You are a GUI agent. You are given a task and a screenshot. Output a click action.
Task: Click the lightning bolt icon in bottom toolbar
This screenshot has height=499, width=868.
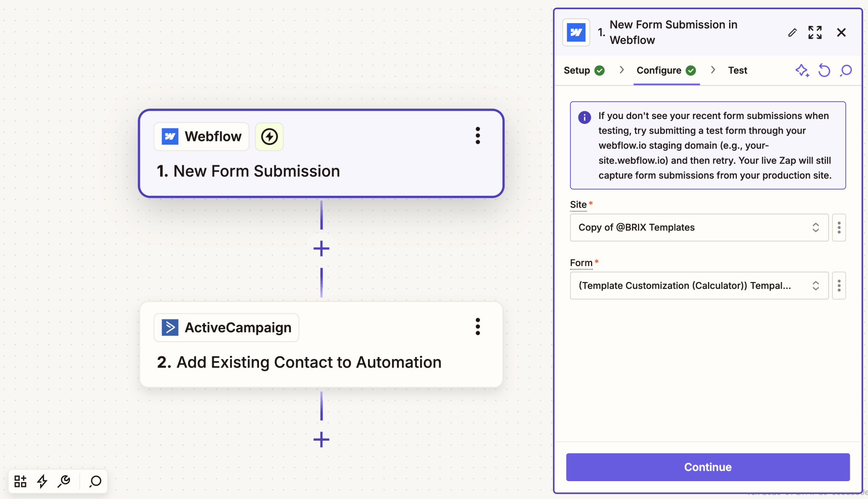tap(42, 481)
